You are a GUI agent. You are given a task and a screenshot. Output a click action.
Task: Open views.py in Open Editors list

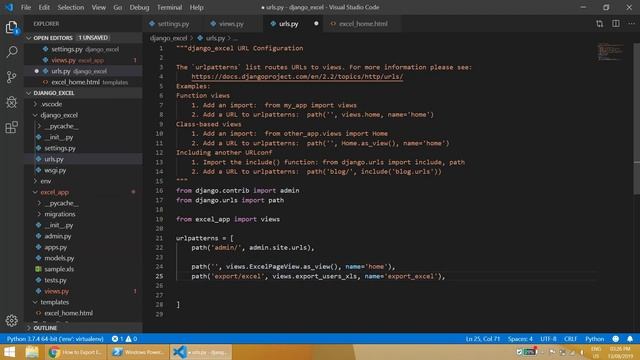(x=83, y=60)
